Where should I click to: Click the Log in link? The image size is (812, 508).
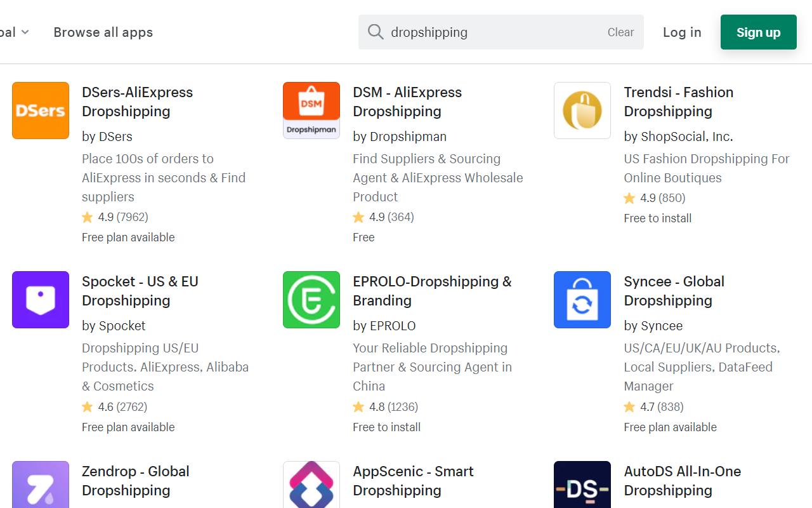[682, 32]
